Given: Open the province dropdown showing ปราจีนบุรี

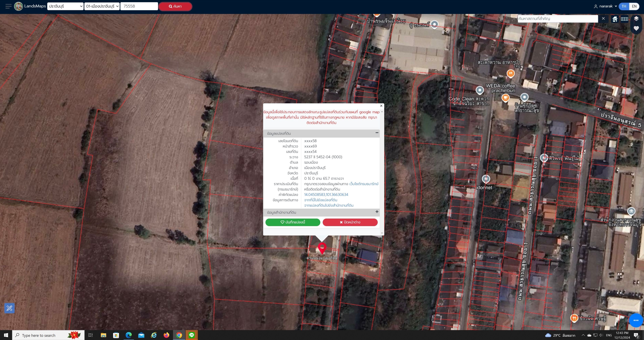Looking at the screenshot, I should (x=65, y=6).
